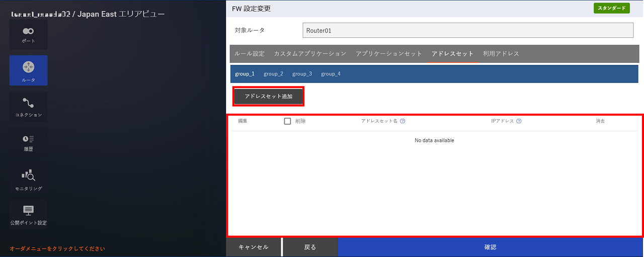Click the 消去 column header
This screenshot has width=644, height=257.
tap(600, 121)
